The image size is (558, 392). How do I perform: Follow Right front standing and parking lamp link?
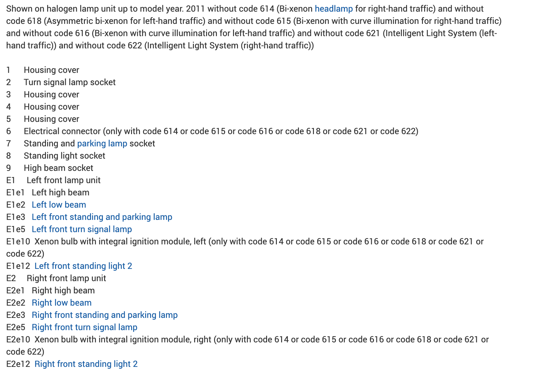click(105, 315)
